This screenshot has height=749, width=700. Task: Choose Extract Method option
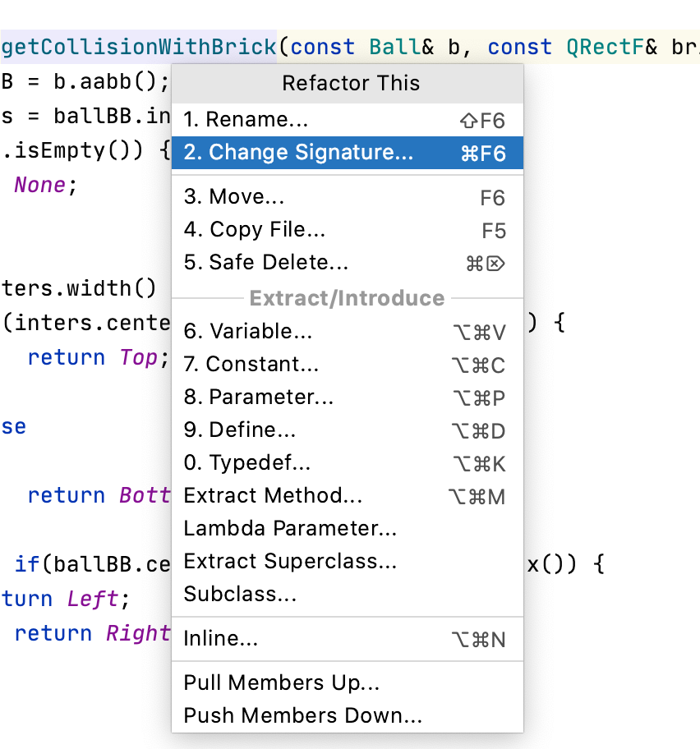point(273,496)
